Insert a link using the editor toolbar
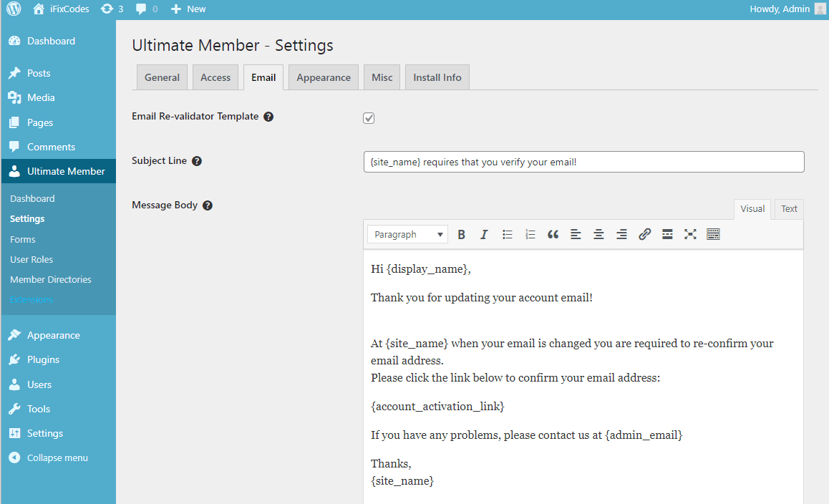Viewport: 829px width, 504px height. (644, 234)
